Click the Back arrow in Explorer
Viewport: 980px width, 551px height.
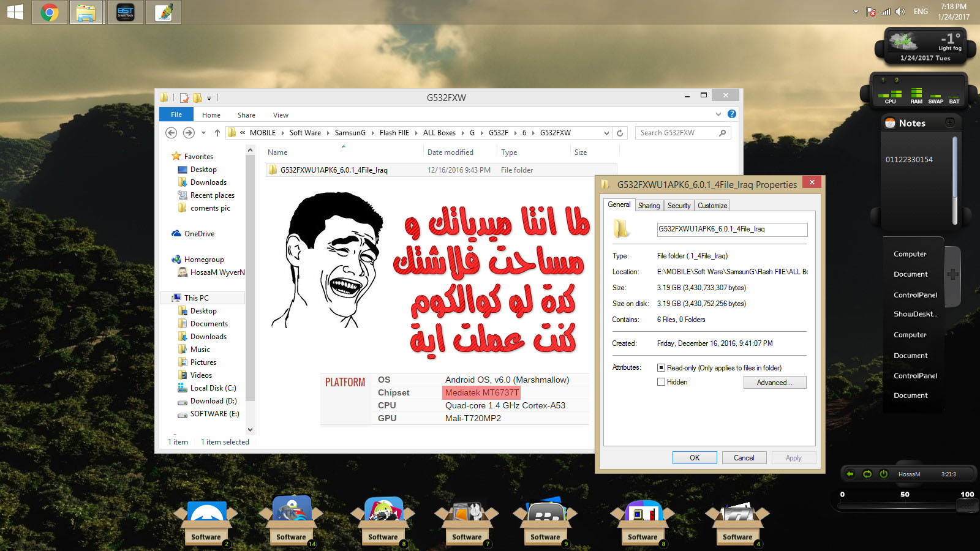click(x=171, y=133)
